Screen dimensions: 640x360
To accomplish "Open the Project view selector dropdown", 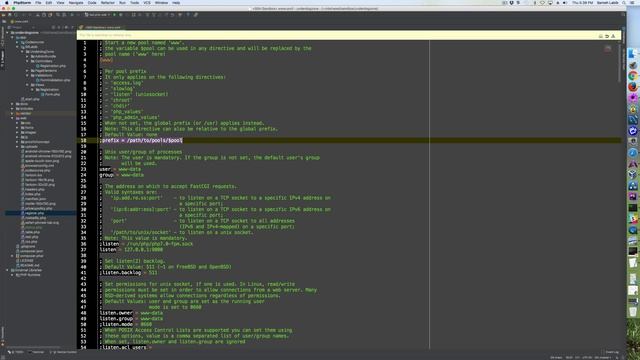I will tap(20, 27).
